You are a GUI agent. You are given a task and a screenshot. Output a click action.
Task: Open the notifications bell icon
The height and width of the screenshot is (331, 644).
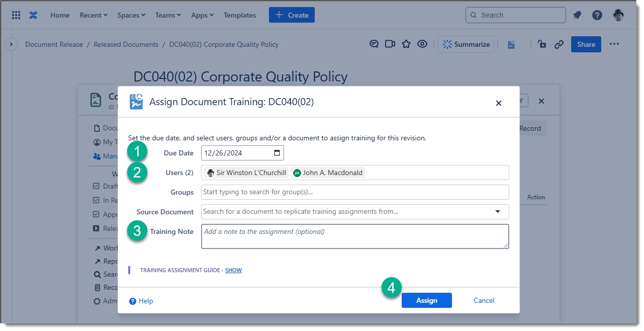(x=577, y=15)
